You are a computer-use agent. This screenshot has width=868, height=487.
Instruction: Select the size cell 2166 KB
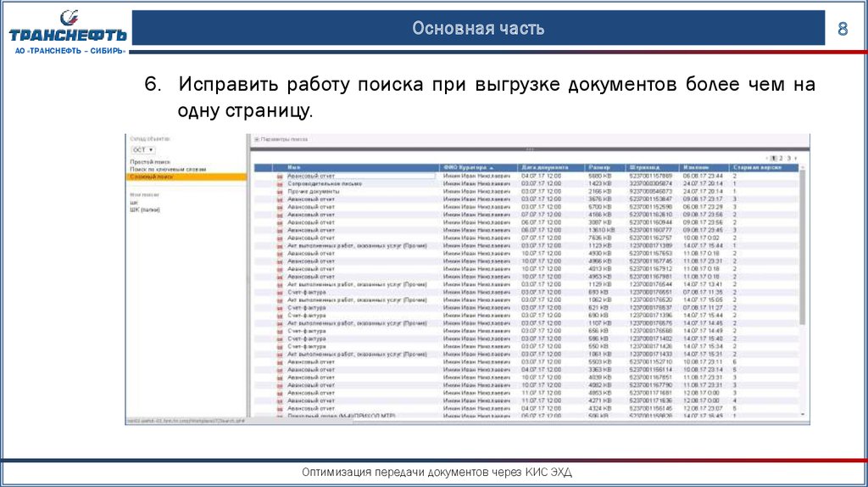(600, 191)
